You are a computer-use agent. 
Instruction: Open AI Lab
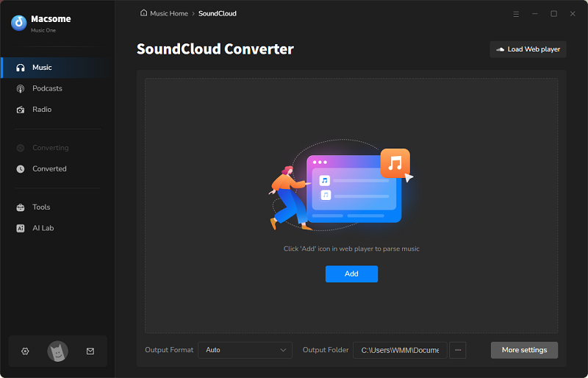(x=57, y=228)
